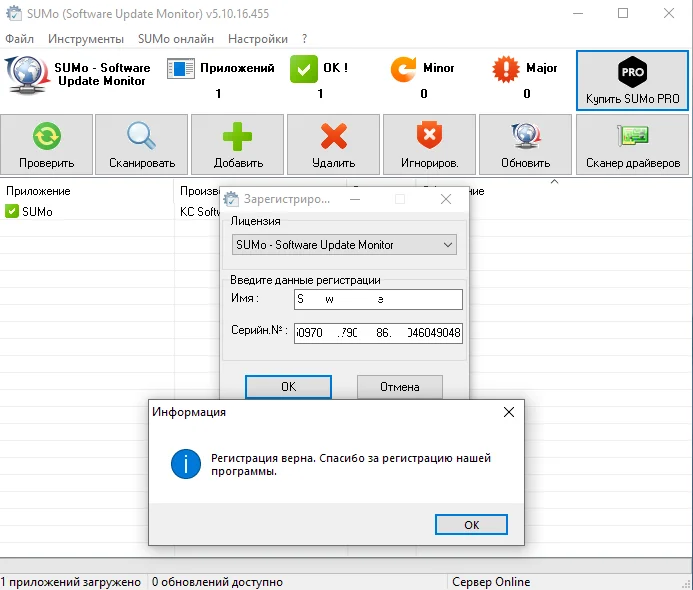Viewport: 693px width, 590px height.
Task: Open the Инструменты menu
Action: 86,39
